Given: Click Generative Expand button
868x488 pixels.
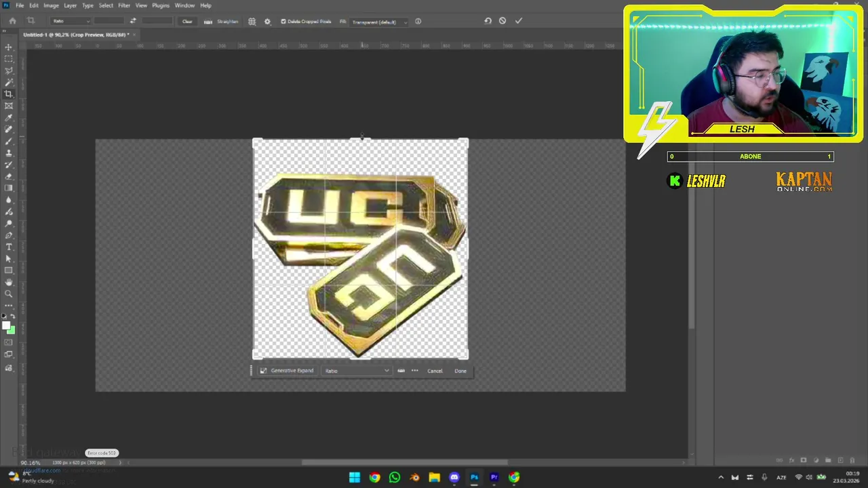Looking at the screenshot, I should [287, 371].
